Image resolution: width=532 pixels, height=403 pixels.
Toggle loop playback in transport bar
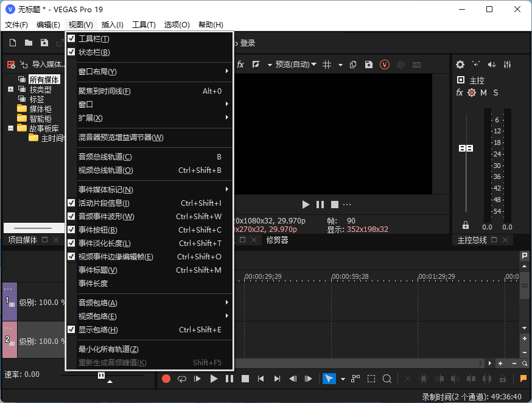pyautogui.click(x=182, y=379)
